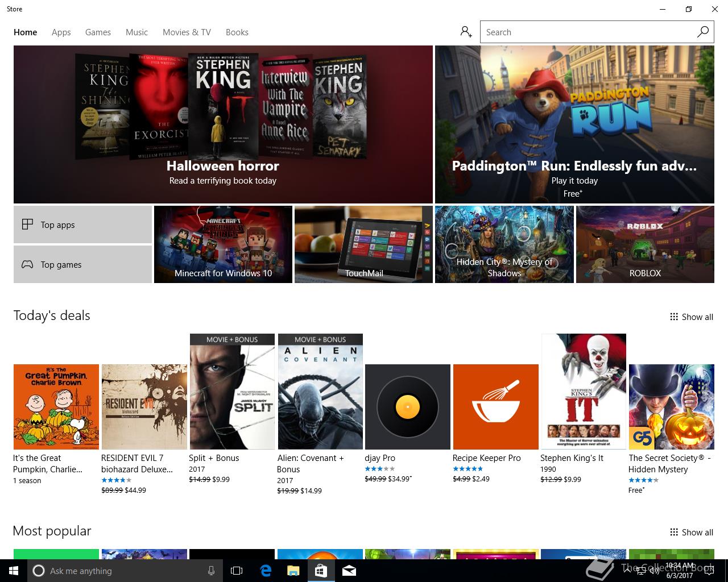Open the Paddington Run banner
This screenshot has width=728, height=582.
click(x=574, y=124)
